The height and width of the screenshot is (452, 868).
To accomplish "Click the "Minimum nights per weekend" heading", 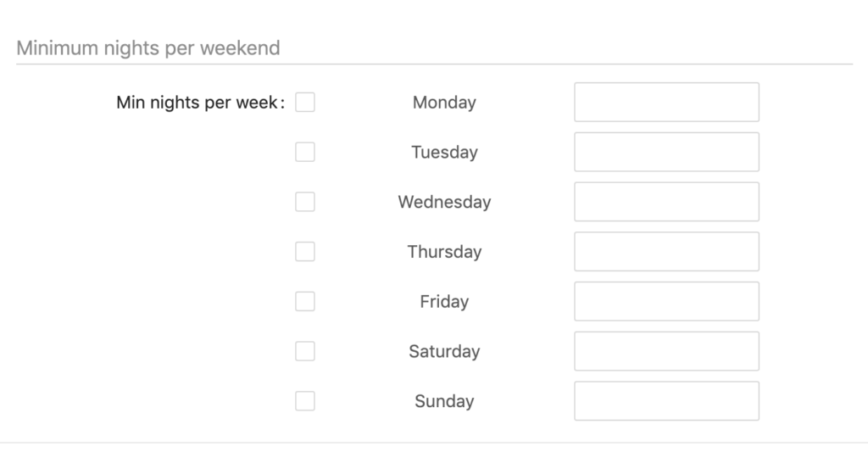I will [148, 48].
